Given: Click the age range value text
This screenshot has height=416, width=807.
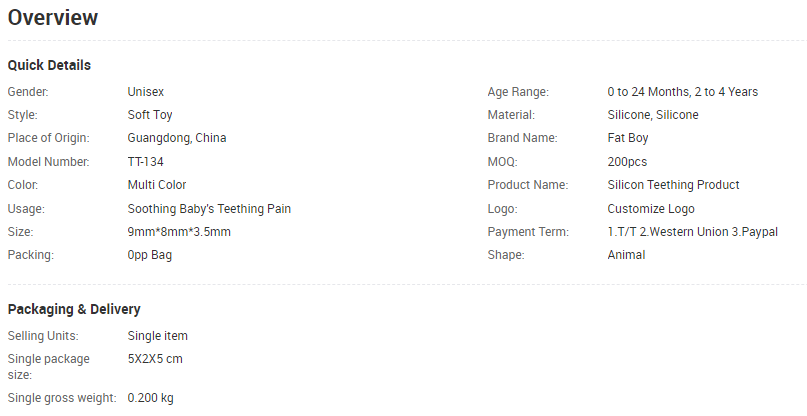Looking at the screenshot, I should tap(682, 92).
